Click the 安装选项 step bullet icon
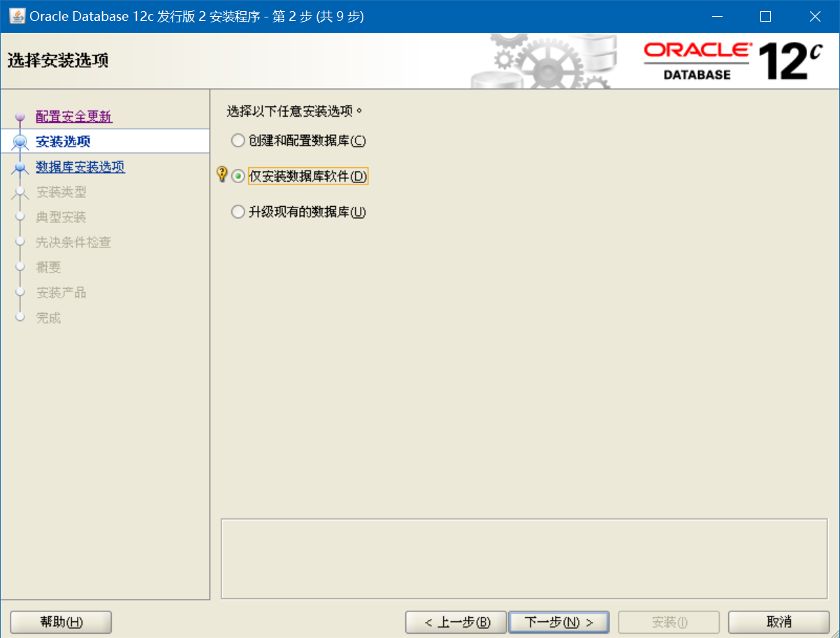840x638 pixels. 20,143
